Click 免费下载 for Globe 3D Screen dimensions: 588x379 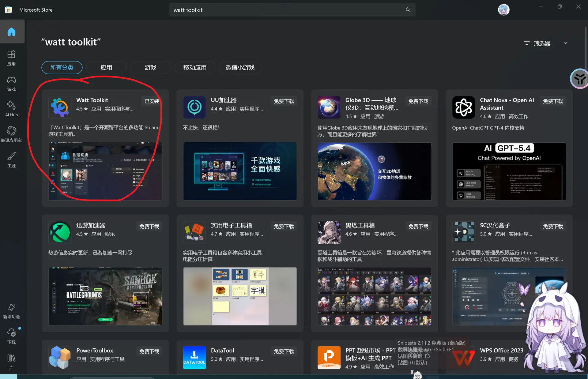[x=418, y=101]
